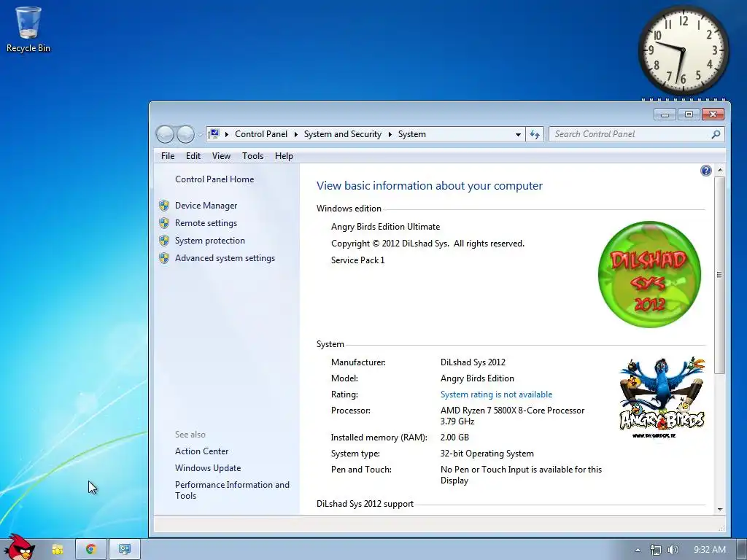Image resolution: width=747 pixels, height=560 pixels.
Task: Click the volume speaker tray icon
Action: pos(673,550)
